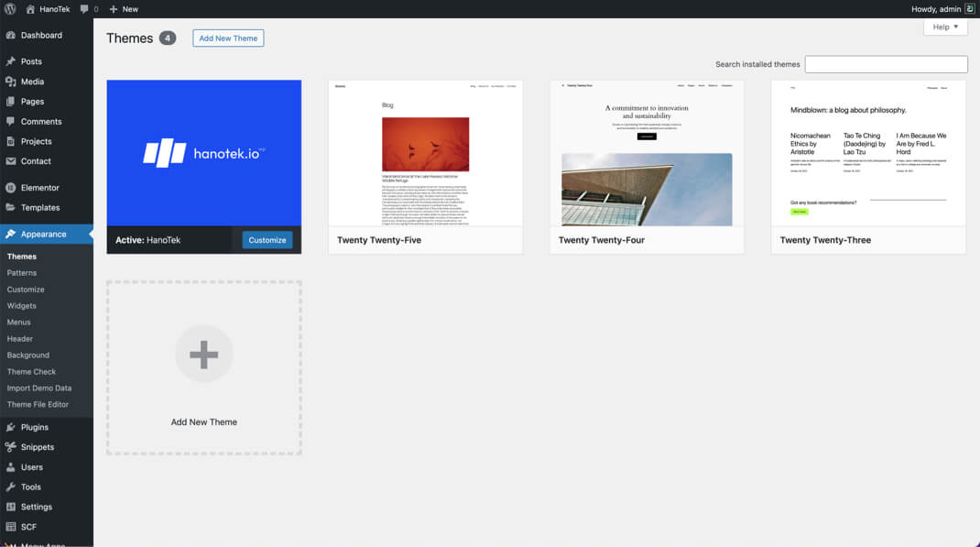Open Menus under Appearance
Image resolution: width=980 pixels, height=547 pixels.
(18, 322)
